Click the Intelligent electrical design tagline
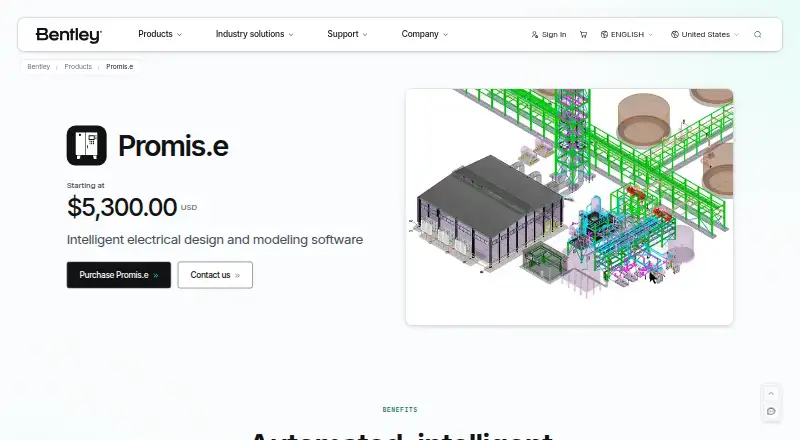This screenshot has width=800, height=440. coord(215,239)
